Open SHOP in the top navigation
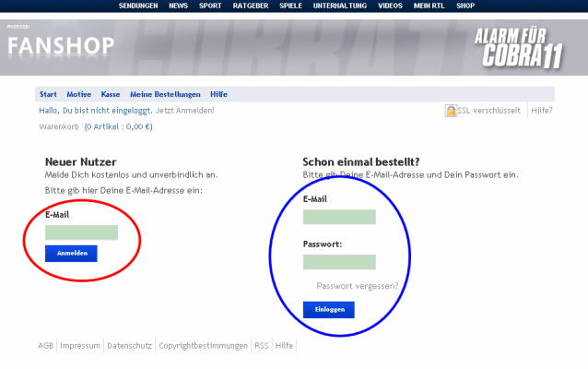This screenshot has width=588, height=369. 465,6
